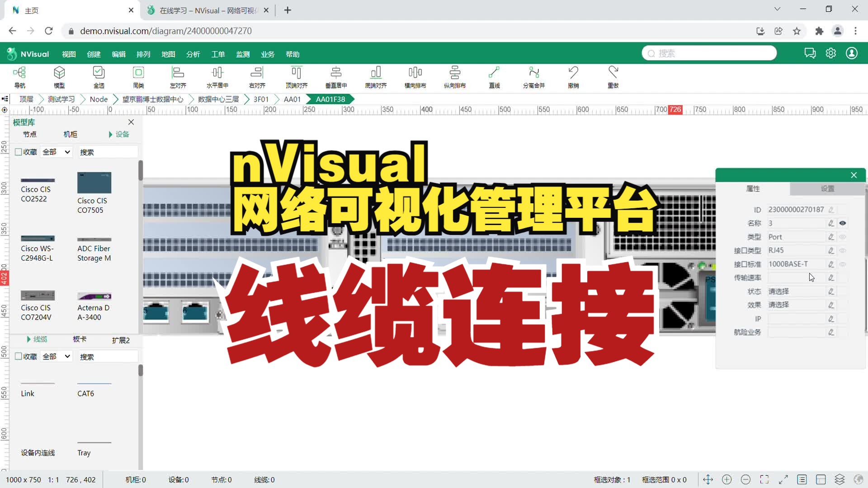Edit the 传输速率 field with pencil icon
Viewport: 868px width, 488px height.
831,278
